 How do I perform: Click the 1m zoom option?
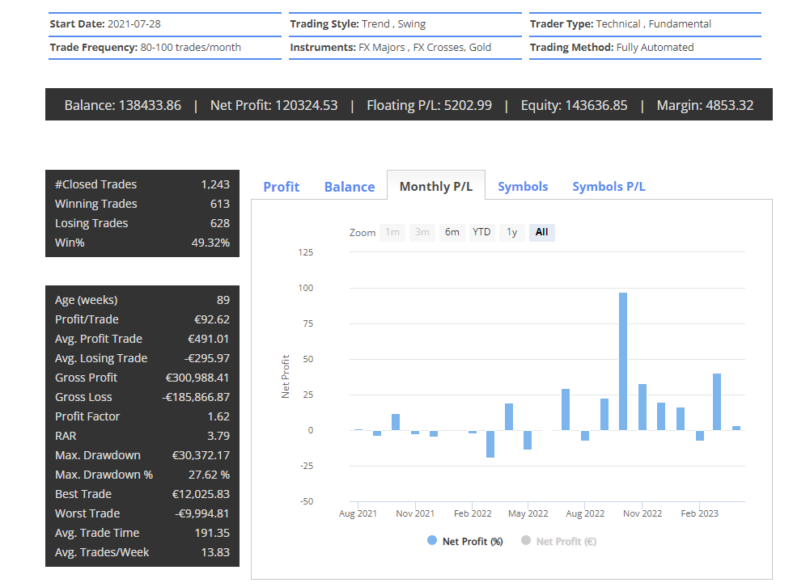coord(393,232)
